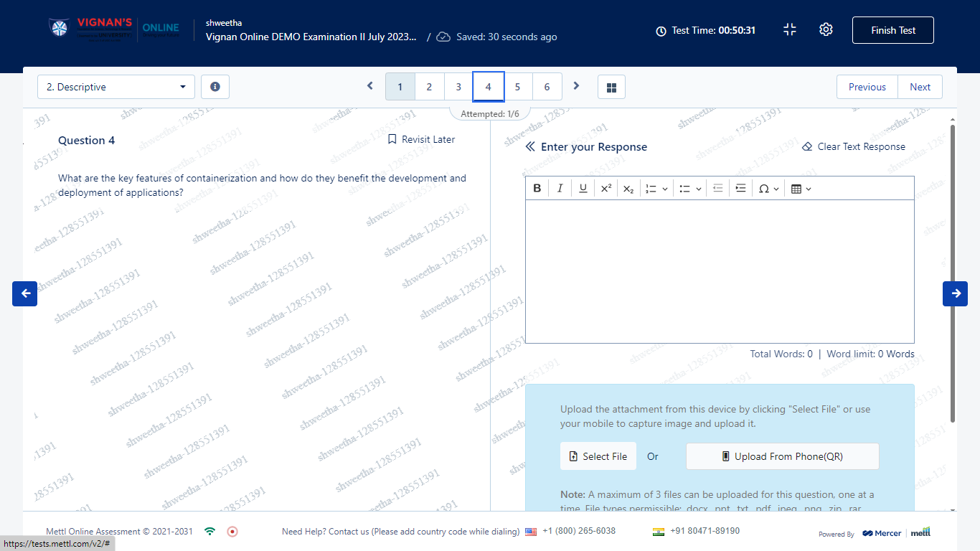Insert a table using the table icon
The width and height of the screenshot is (980, 551).
pos(796,189)
